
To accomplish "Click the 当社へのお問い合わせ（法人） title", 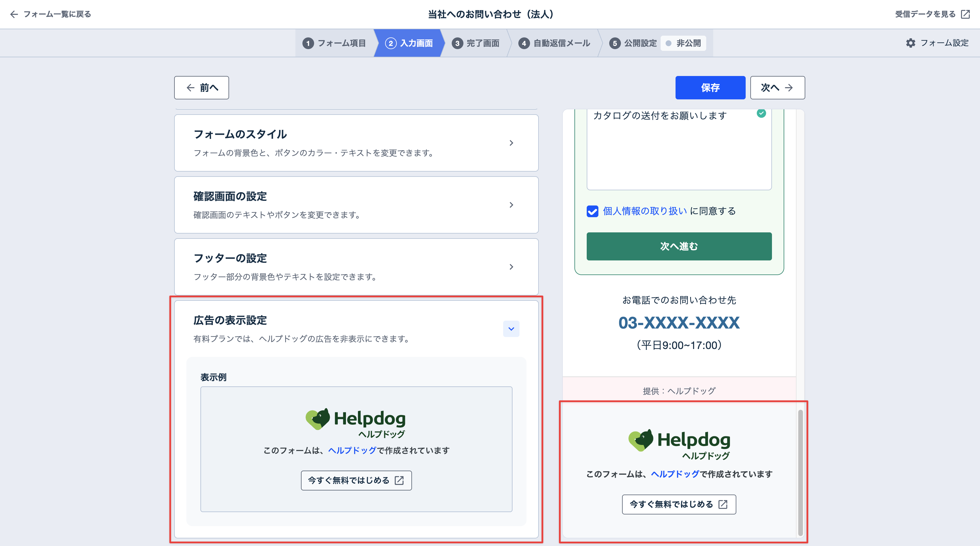I will pyautogui.click(x=490, y=14).
